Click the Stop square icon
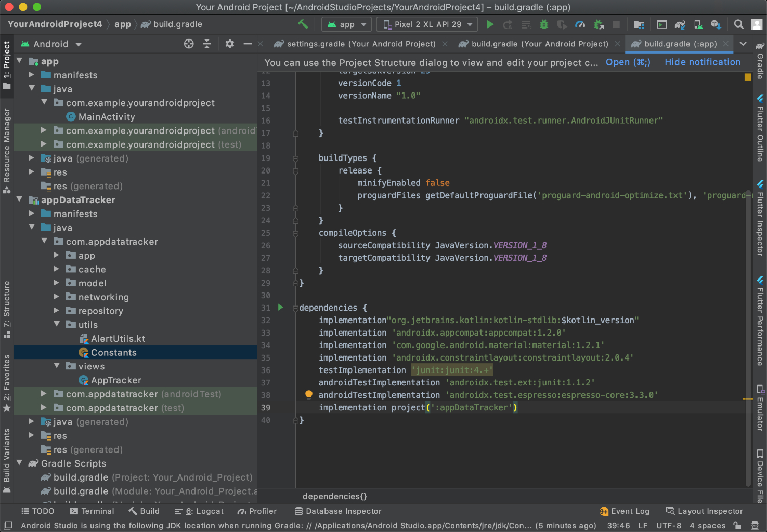This screenshot has width=767, height=532. pyautogui.click(x=616, y=24)
